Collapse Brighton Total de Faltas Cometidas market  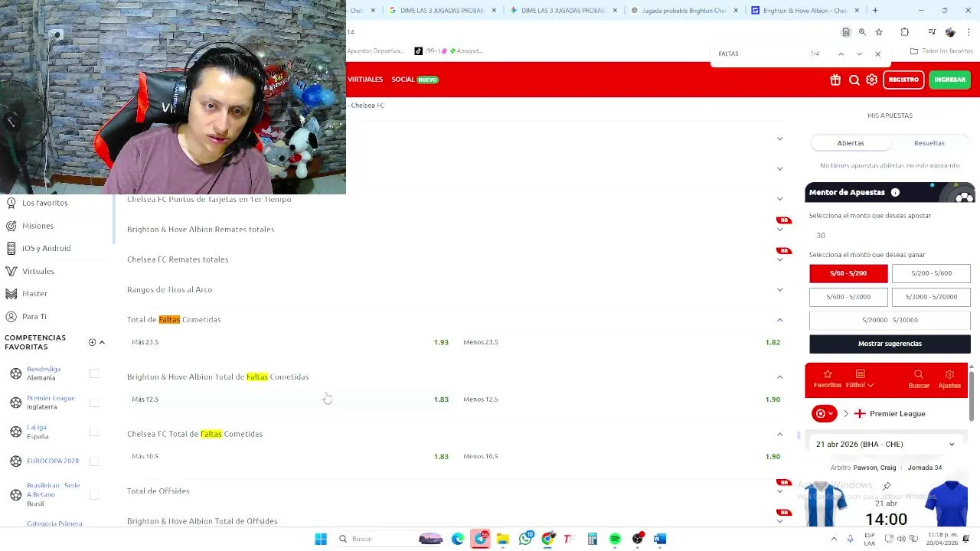(x=779, y=377)
